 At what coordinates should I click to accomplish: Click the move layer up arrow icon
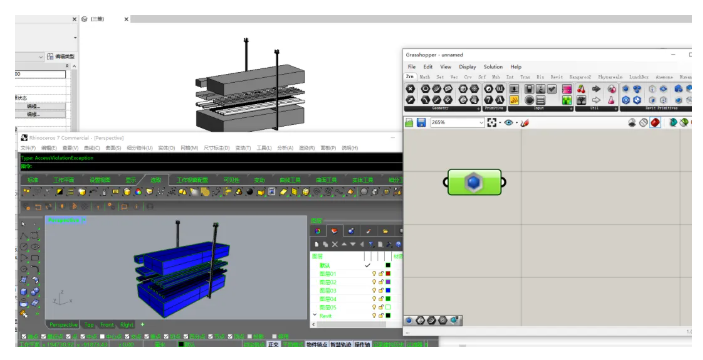pyautogui.click(x=344, y=244)
